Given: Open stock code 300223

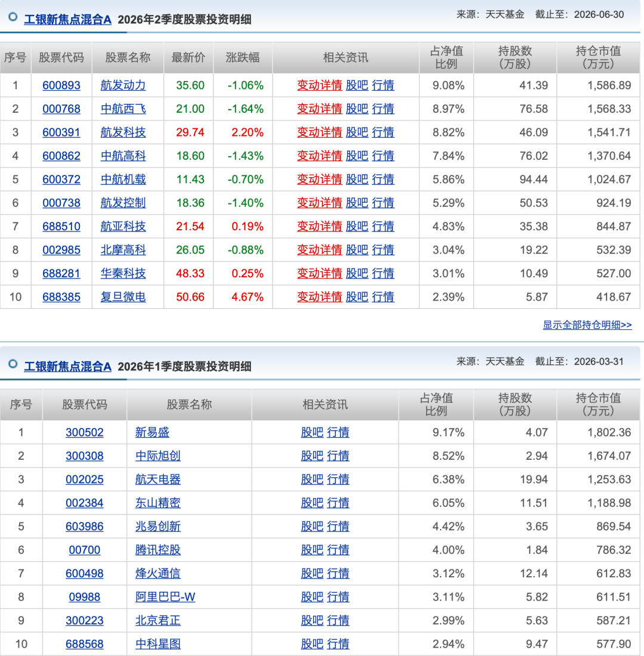Looking at the screenshot, I should 85,620.
